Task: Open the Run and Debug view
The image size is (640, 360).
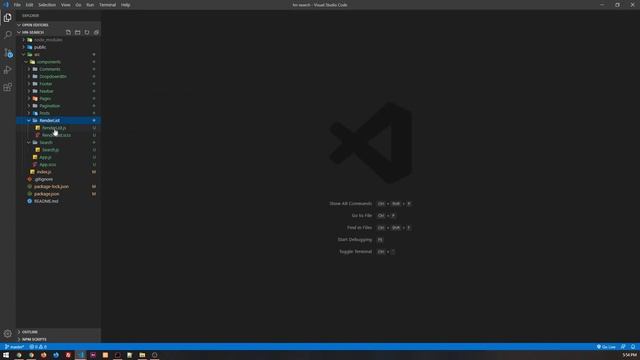Action: point(7,70)
